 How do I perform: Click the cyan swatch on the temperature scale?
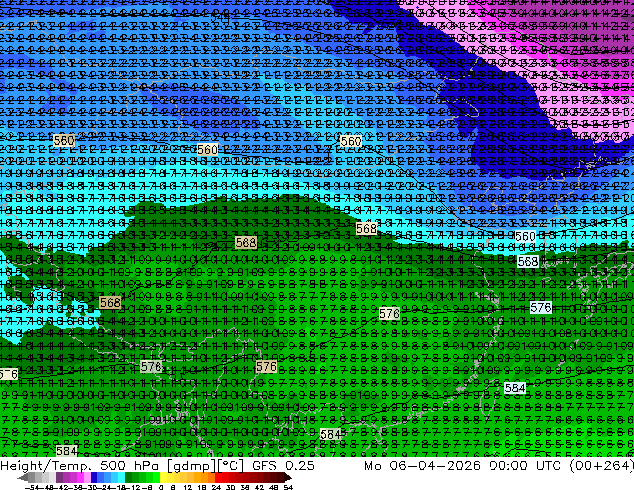point(121,477)
